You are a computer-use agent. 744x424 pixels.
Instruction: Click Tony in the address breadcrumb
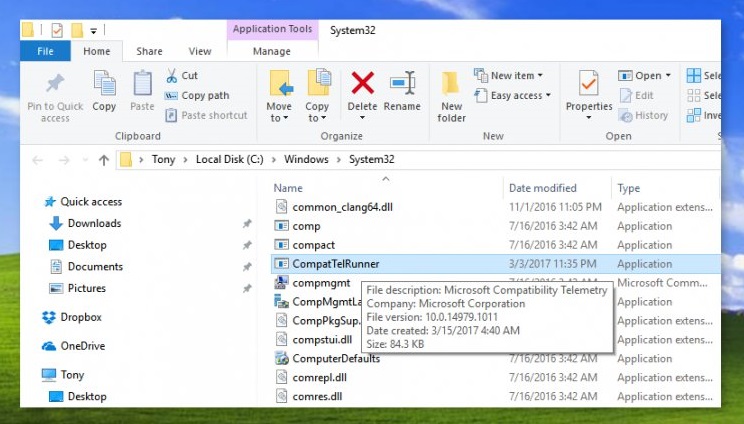[163, 159]
